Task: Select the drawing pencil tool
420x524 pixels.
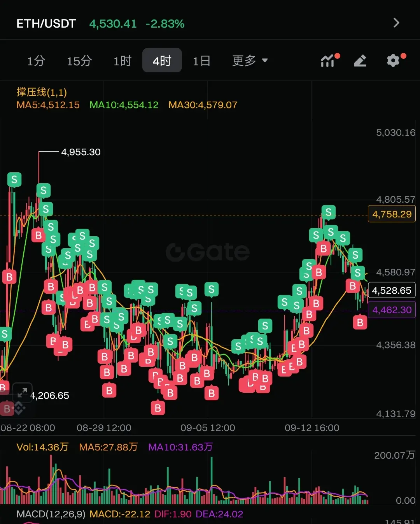Action: pyautogui.click(x=360, y=61)
